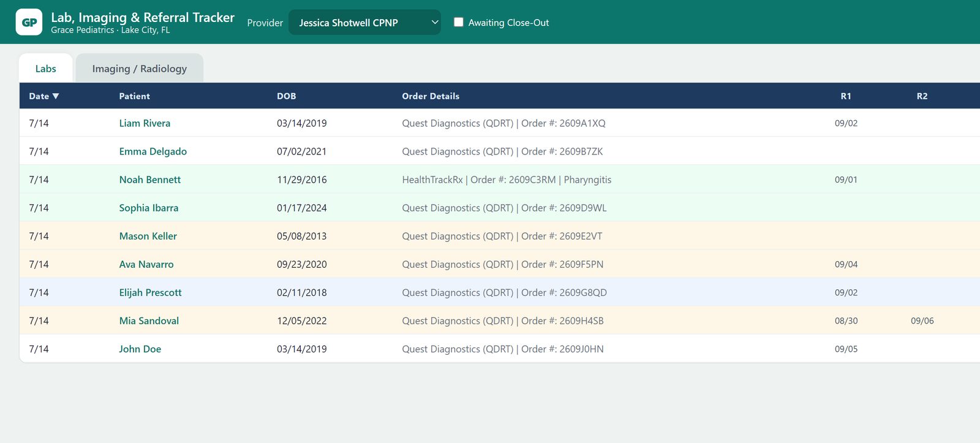Click DOB 01/17/2024 for Sophia Ibarra
This screenshot has height=443, width=980.
301,208
